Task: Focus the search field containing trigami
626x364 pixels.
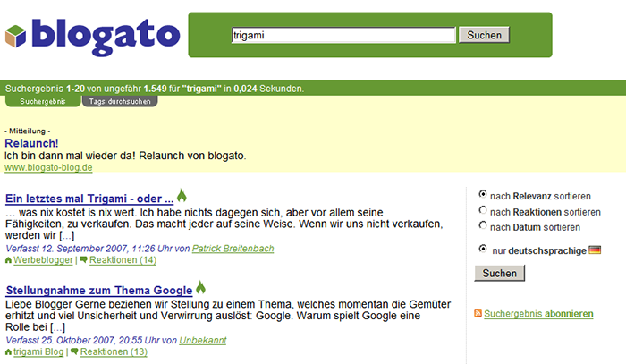Action: (343, 35)
